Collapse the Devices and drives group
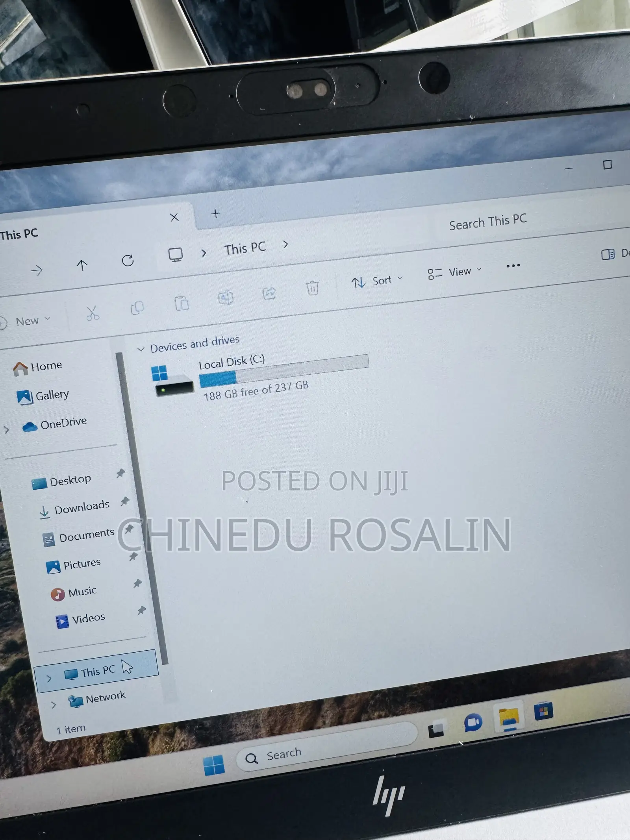 click(x=141, y=349)
